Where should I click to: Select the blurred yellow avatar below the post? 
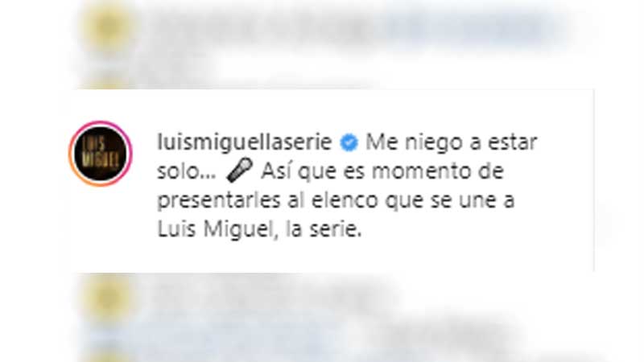108,298
